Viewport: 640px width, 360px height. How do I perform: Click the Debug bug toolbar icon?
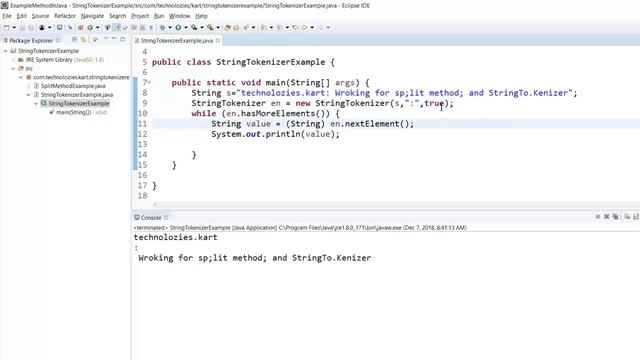pos(162,27)
